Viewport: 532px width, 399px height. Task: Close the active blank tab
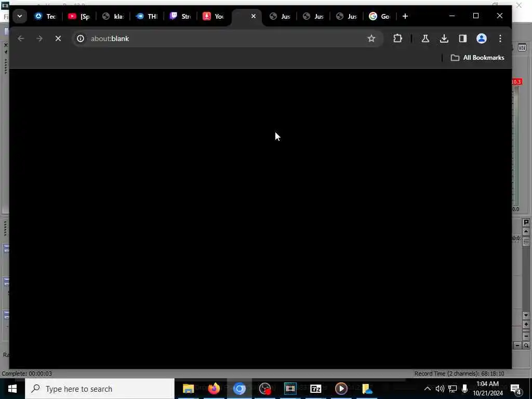pos(253,16)
